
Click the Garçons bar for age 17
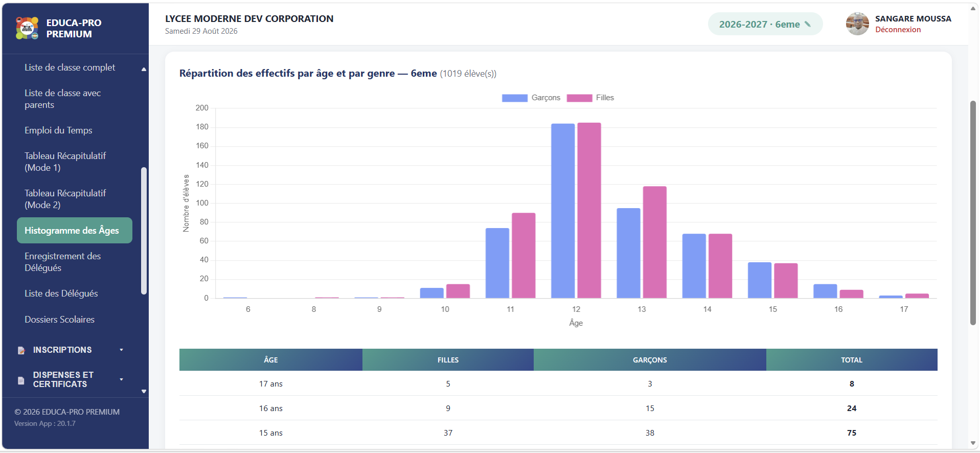(x=891, y=297)
